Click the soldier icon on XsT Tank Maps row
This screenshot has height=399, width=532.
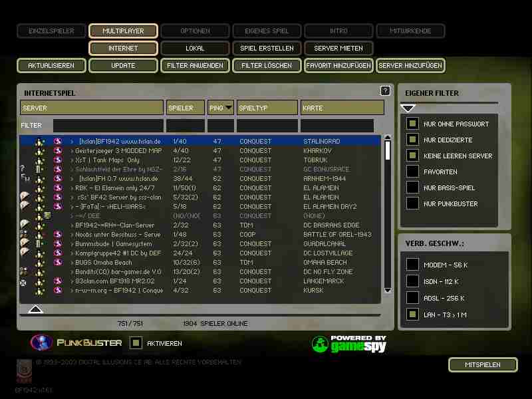point(40,160)
